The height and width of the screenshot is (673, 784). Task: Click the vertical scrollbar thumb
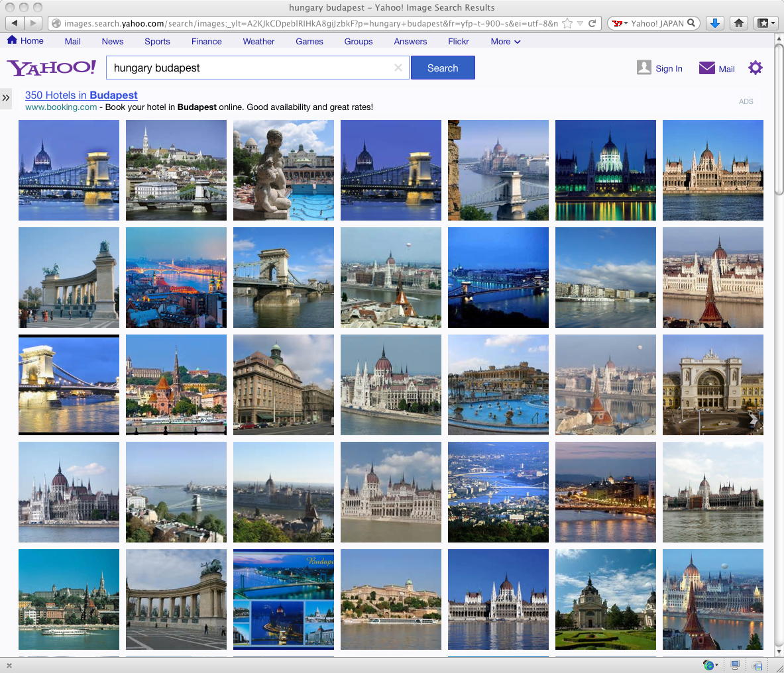(x=779, y=119)
